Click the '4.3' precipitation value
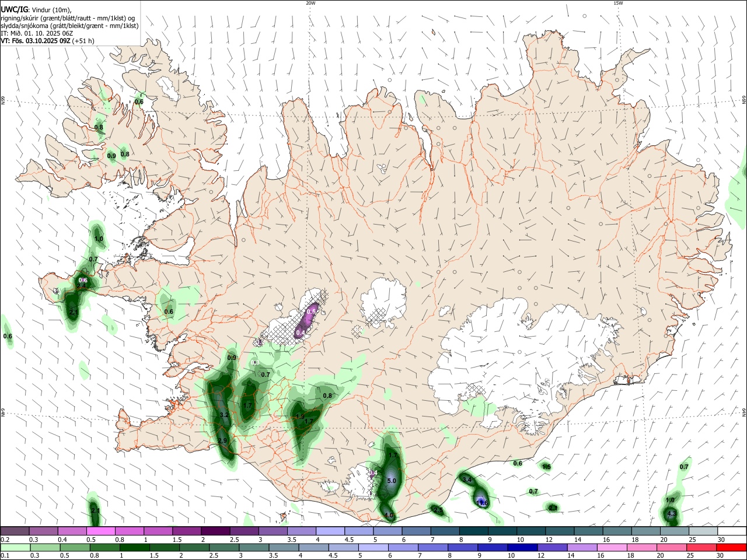Image resolution: width=747 pixels, height=560 pixels. 672,514
